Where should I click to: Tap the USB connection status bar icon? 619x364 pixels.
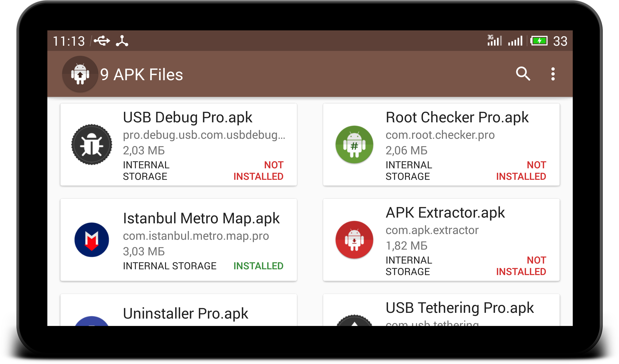pos(102,41)
